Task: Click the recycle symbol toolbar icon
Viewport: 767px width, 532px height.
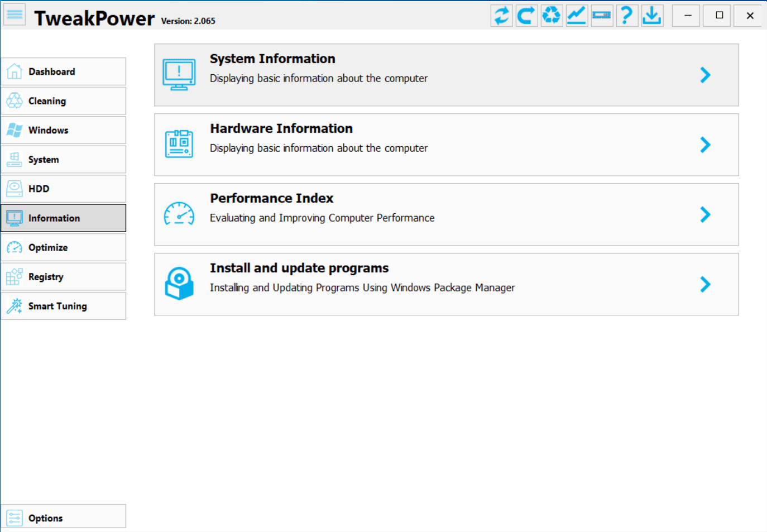Action: [x=552, y=15]
